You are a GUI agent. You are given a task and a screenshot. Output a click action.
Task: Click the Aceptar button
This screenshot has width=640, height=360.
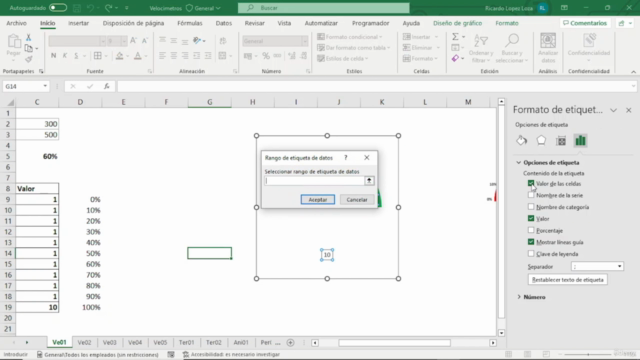point(318,200)
